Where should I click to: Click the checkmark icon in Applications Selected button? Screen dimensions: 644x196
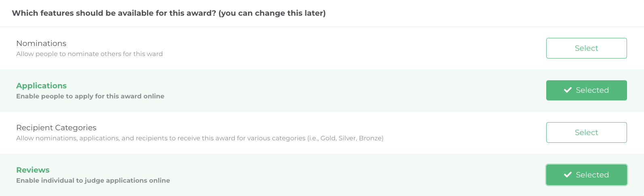[568, 90]
